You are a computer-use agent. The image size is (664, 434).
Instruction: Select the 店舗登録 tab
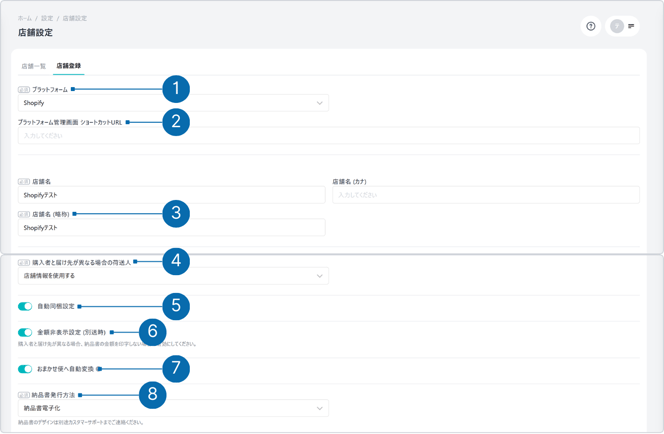[x=68, y=66]
